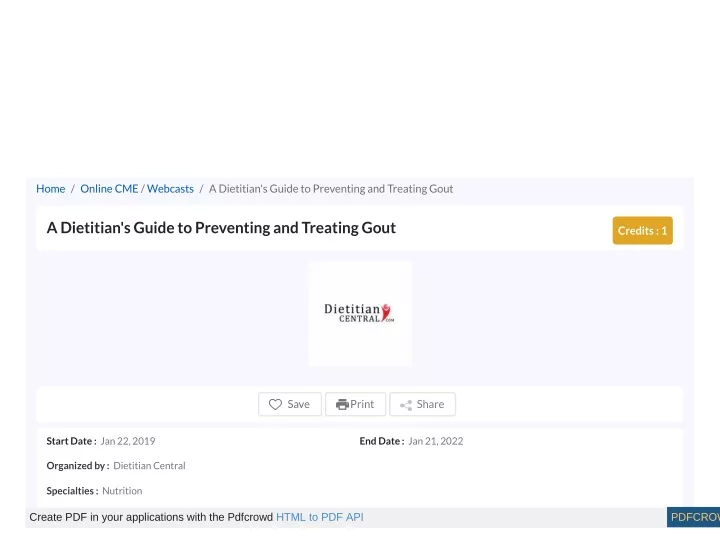Click the Print button label
The width and height of the screenshot is (720, 556).
[x=362, y=404]
